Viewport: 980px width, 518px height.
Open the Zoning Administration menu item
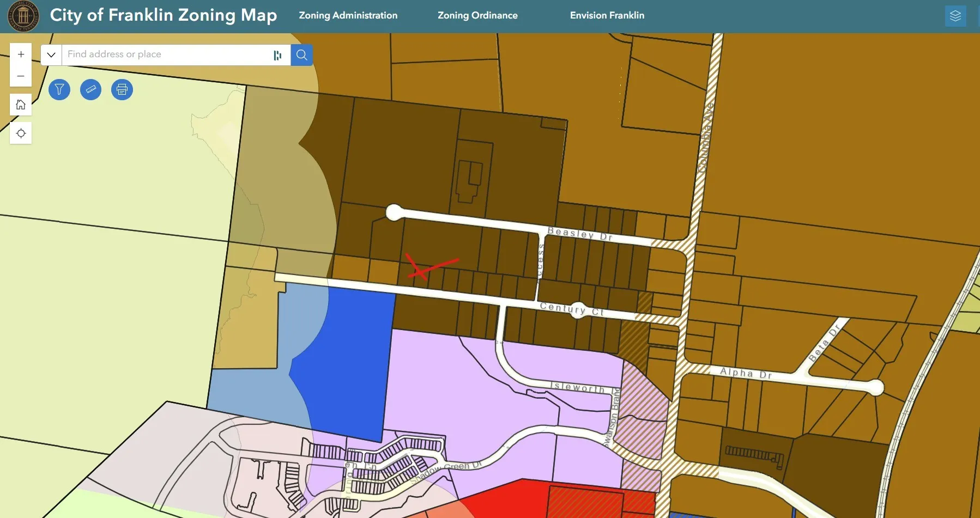pyautogui.click(x=348, y=15)
